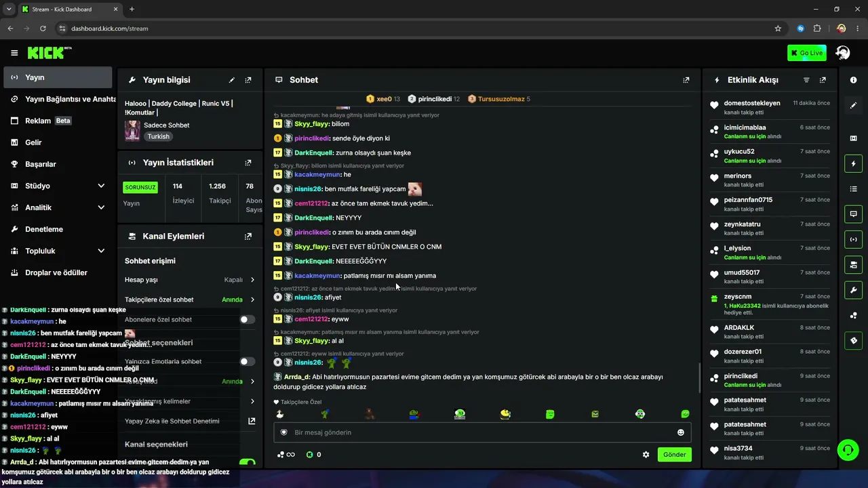Click the broadcast signal icon in right sidebar
The image size is (868, 488).
tap(853, 239)
